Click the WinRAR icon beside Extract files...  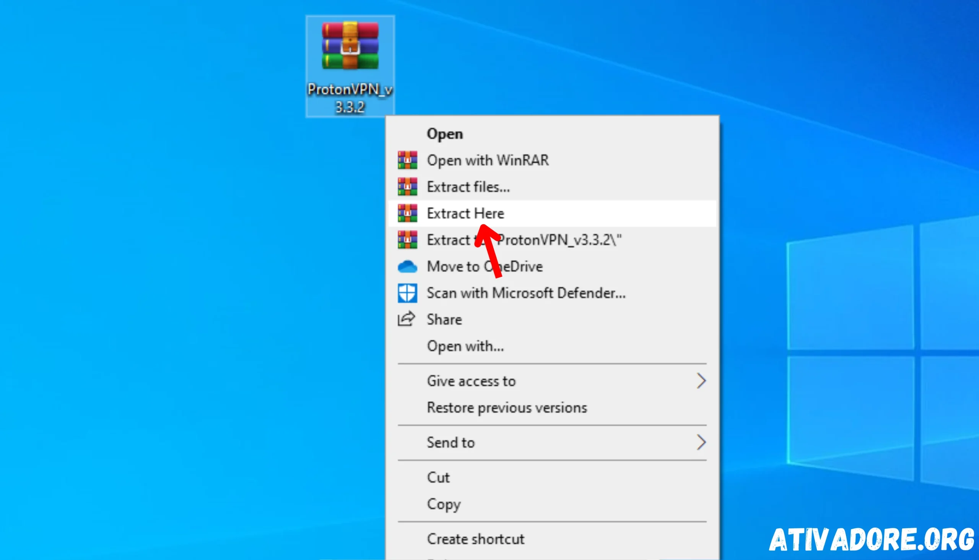[407, 187]
